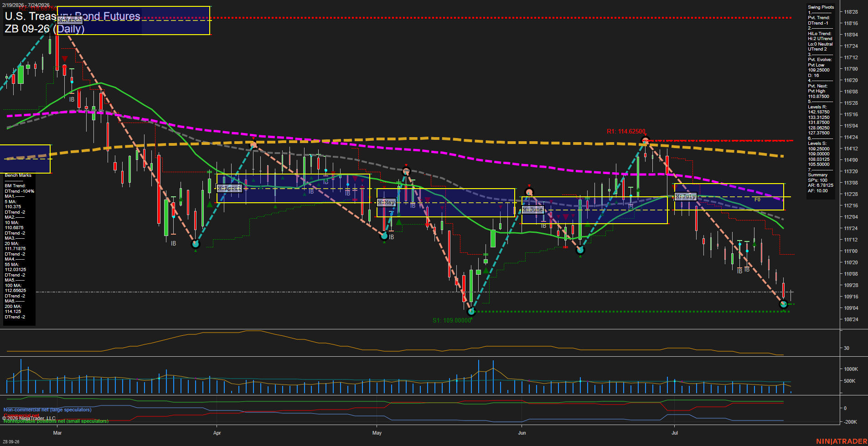Click the S1: 109.00000 support label

click(452, 320)
